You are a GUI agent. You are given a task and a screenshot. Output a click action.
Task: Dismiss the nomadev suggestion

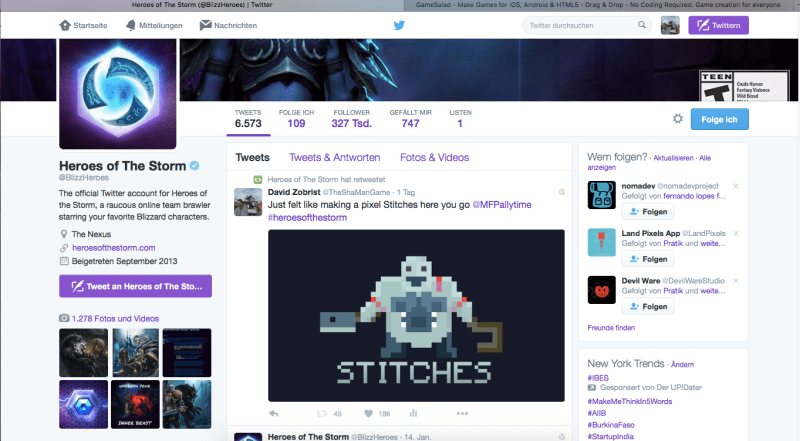pos(736,186)
